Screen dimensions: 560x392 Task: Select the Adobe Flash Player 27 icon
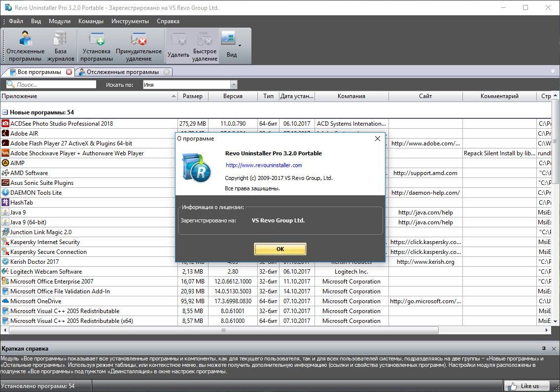tap(5, 143)
